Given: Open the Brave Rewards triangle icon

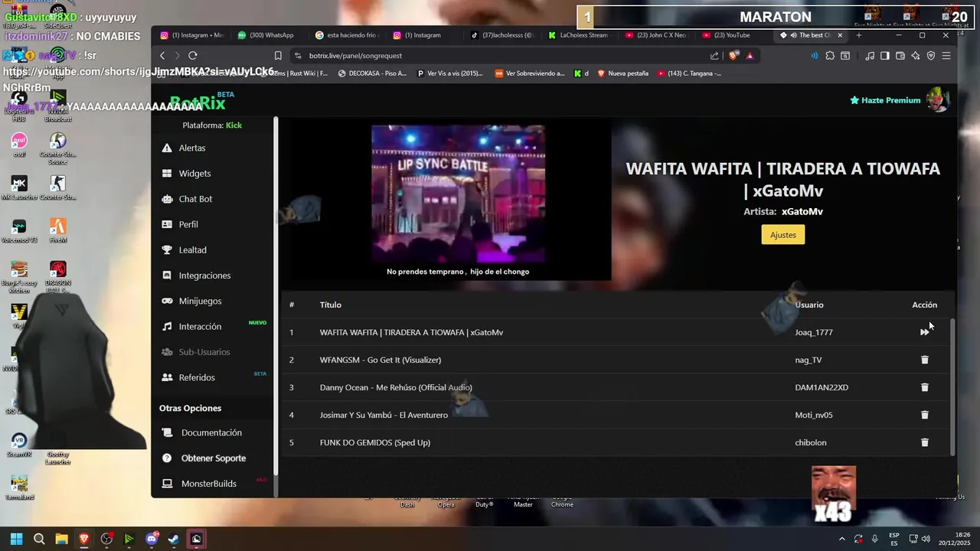Looking at the screenshot, I should pos(750,55).
